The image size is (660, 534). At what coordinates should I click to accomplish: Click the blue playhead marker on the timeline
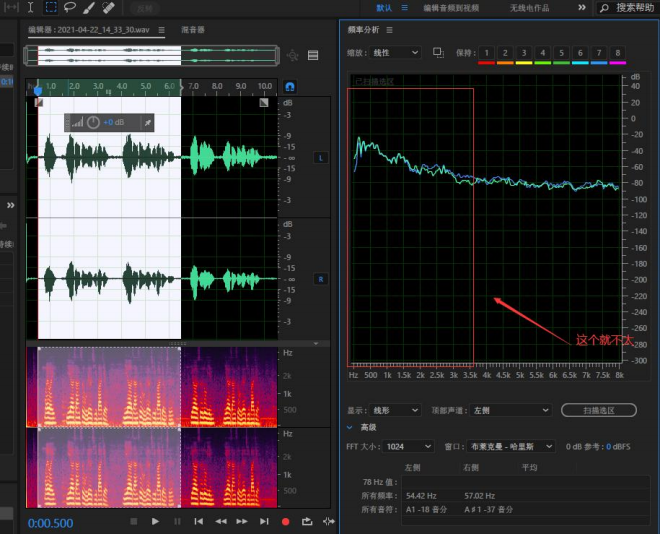click(38, 90)
